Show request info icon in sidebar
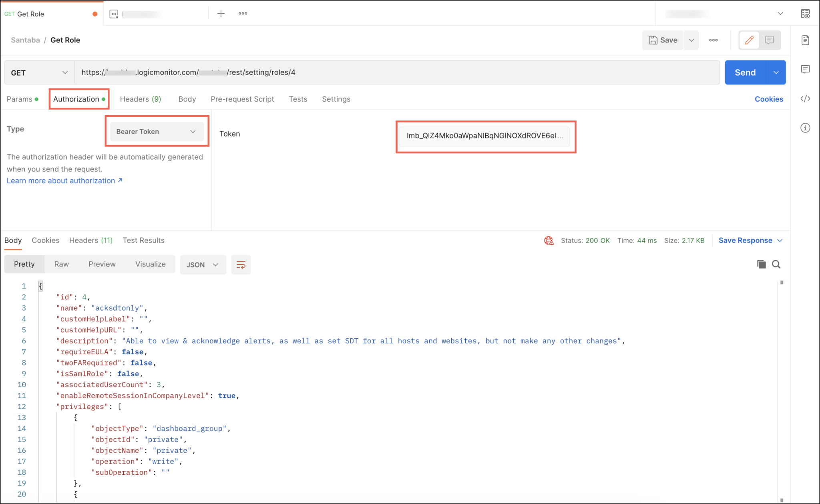 click(x=805, y=128)
